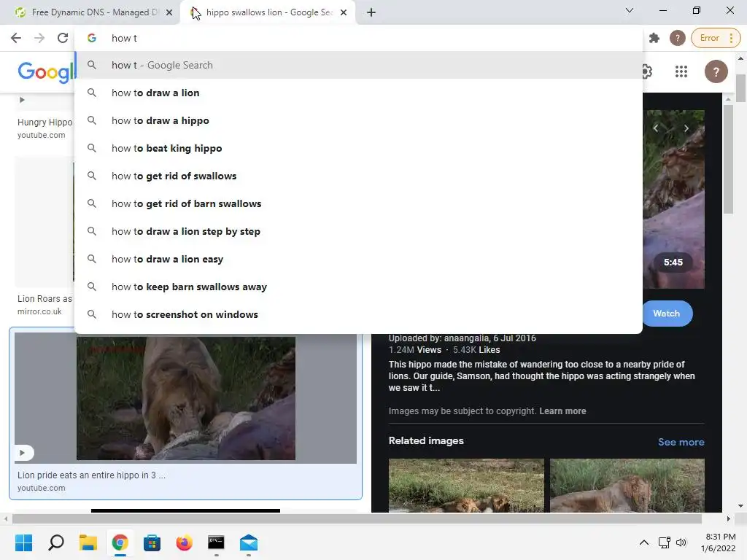Open Google apps grid

681,72
